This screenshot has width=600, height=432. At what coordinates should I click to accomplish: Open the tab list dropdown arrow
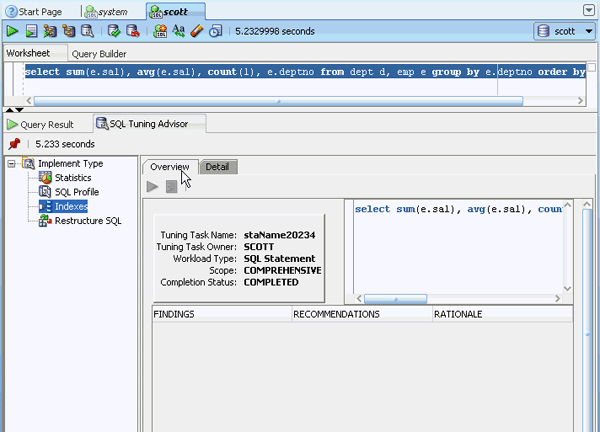589,9
